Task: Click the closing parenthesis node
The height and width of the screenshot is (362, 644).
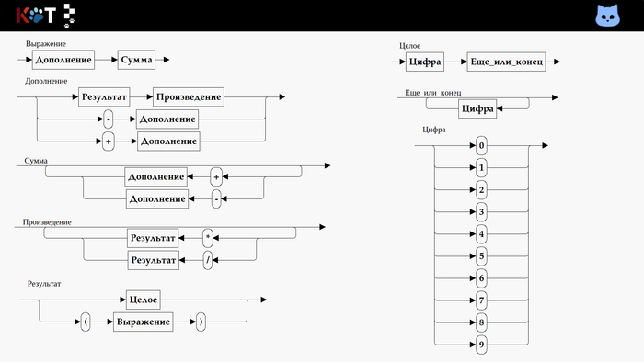Action: tap(201, 322)
